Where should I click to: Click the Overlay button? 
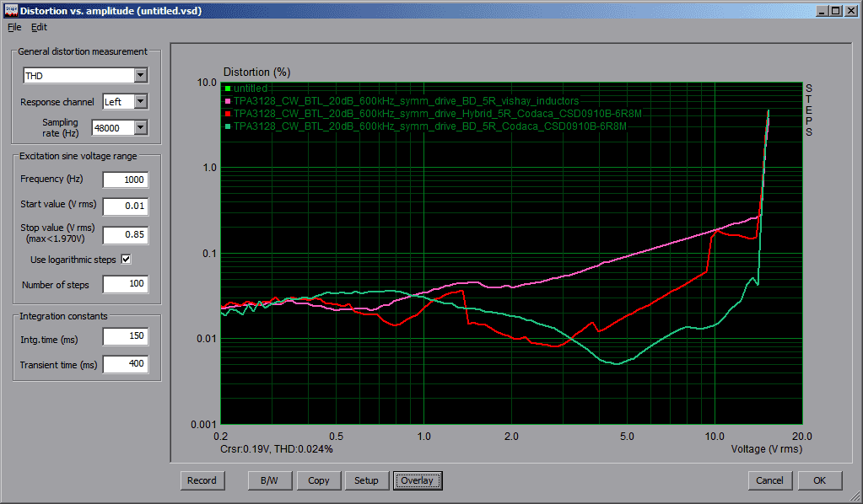click(417, 480)
